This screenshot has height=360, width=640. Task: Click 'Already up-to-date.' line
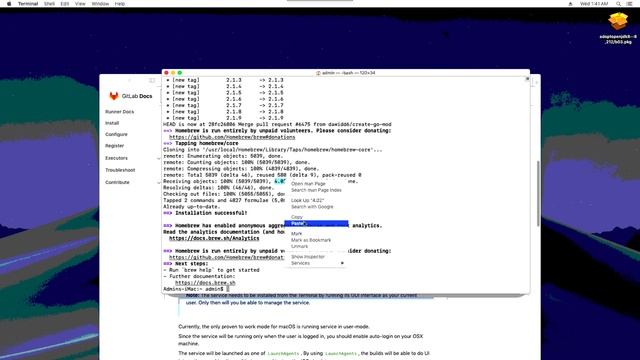click(191, 207)
